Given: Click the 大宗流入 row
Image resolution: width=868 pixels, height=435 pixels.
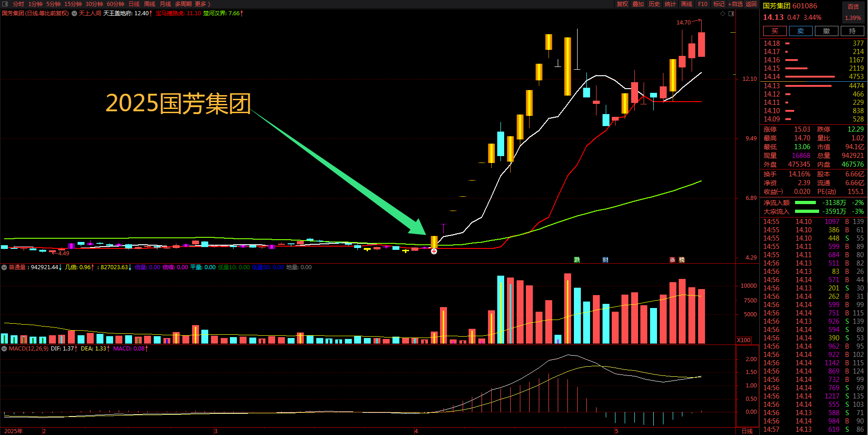Looking at the screenshot, I should tap(814, 211).
